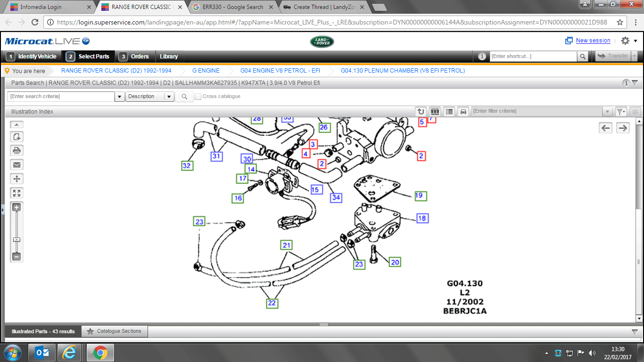Image resolution: width=644 pixels, height=362 pixels.
Task: Switch to Catalogue Sections tab
Action: pyautogui.click(x=115, y=331)
